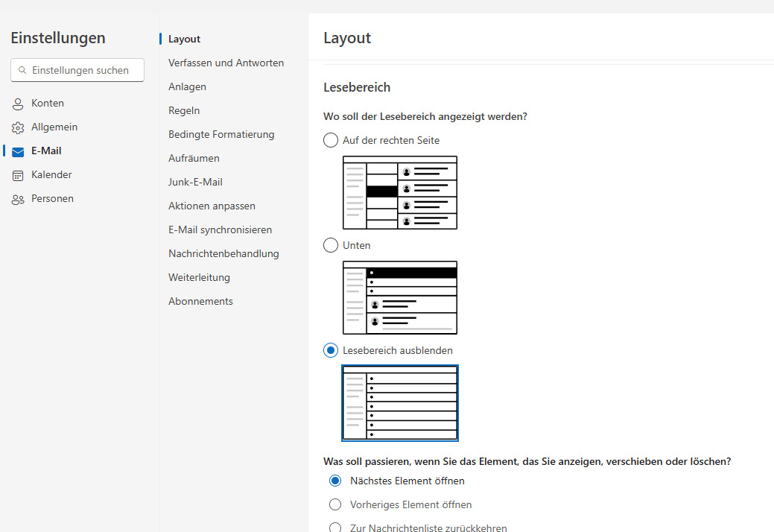774x532 pixels.
Task: Open the Aufräumen settings
Action: tap(194, 158)
